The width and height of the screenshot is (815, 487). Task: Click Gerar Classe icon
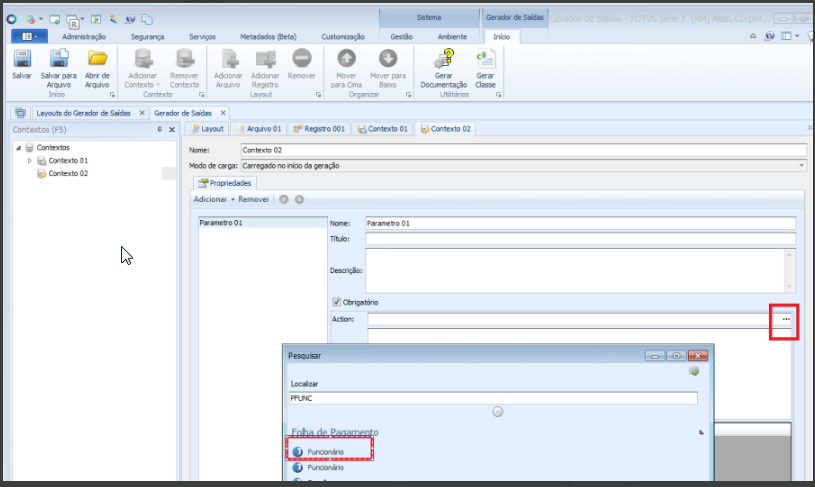[x=485, y=59]
